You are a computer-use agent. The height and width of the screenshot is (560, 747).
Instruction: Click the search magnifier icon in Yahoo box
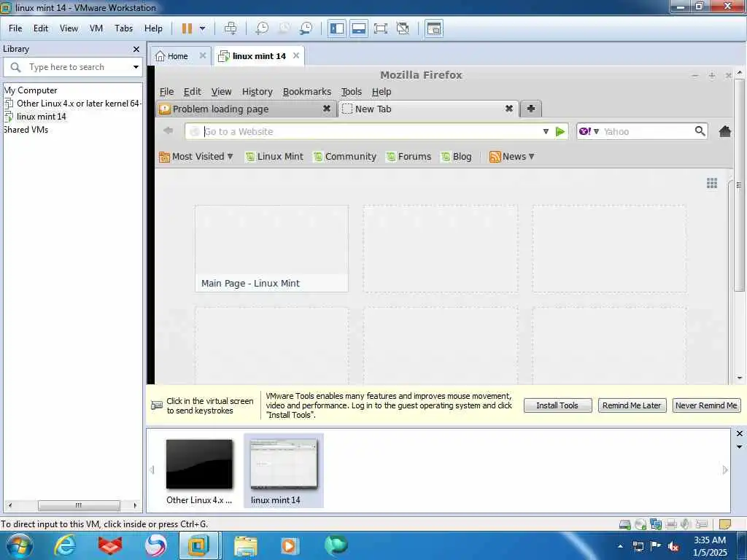[700, 131]
